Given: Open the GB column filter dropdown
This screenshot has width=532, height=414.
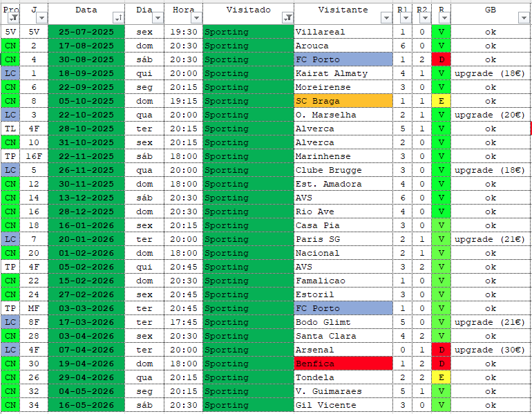Looking at the screenshot, I should tap(524, 18).
